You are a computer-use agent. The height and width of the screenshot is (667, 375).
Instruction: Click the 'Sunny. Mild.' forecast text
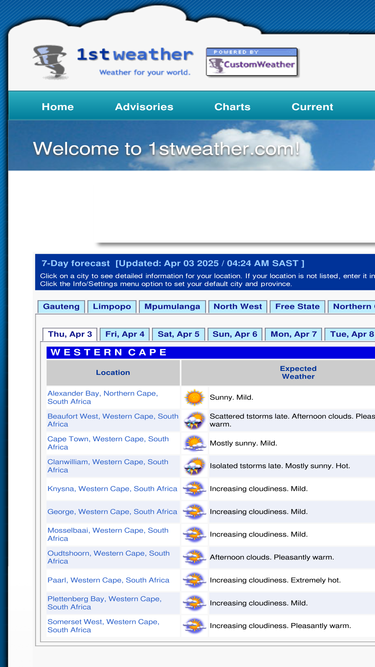(231, 398)
